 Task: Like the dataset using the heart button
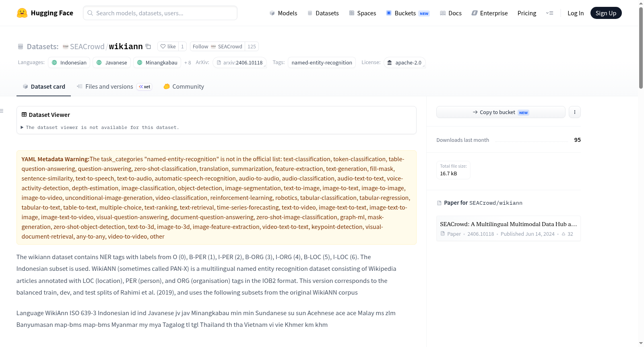(168, 46)
